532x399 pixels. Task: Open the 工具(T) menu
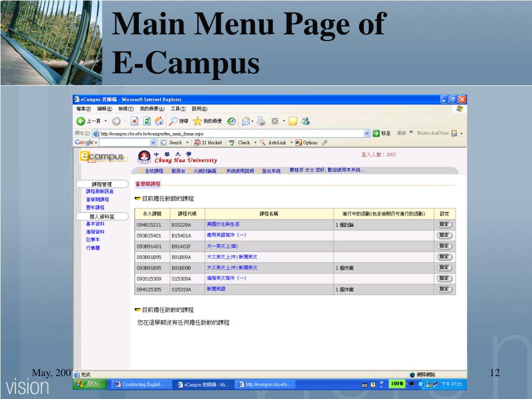[x=178, y=109]
